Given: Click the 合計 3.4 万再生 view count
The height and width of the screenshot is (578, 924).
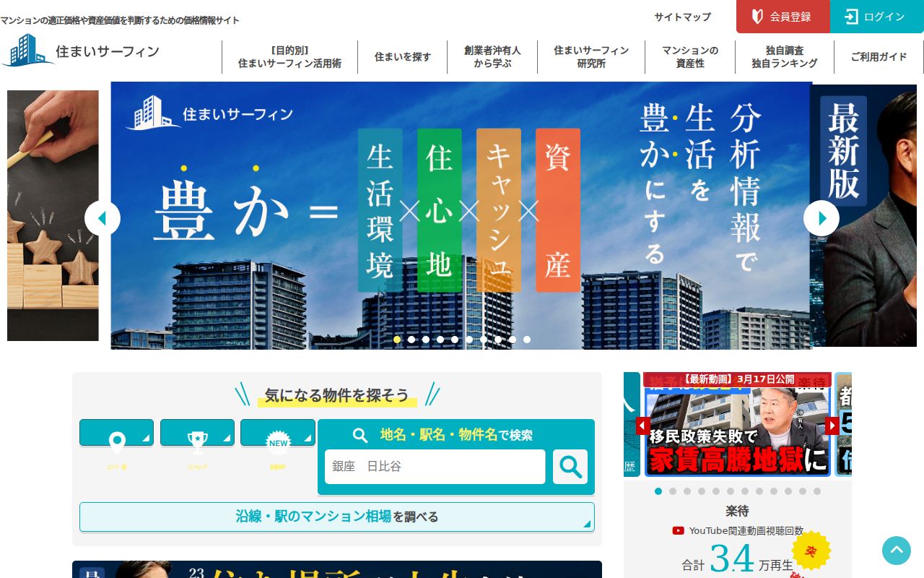Looking at the screenshot, I should (737, 558).
